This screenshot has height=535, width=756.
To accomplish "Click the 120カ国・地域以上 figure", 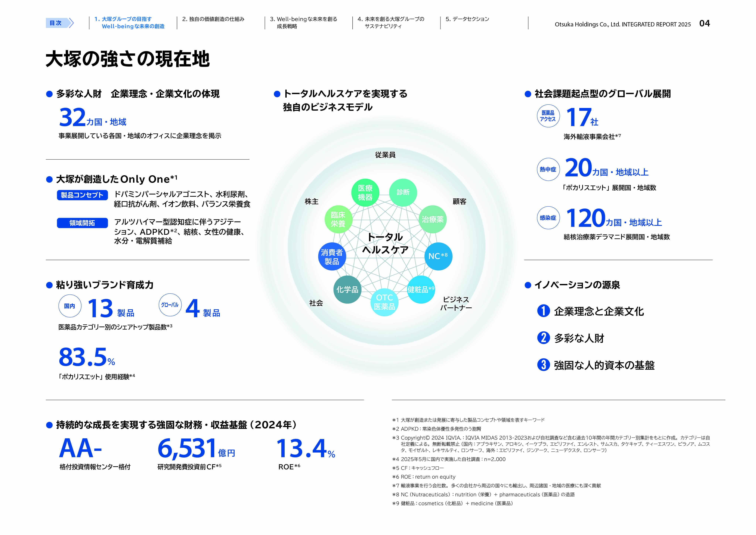I will click(614, 218).
